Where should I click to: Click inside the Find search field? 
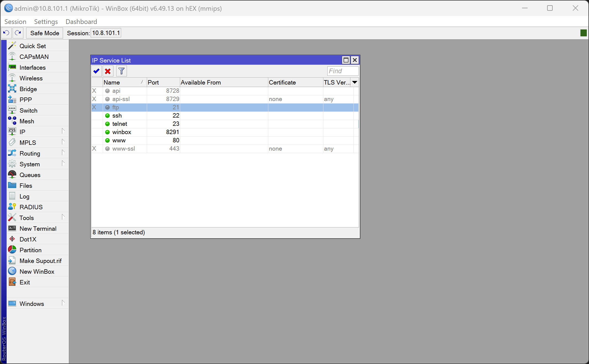coord(342,71)
